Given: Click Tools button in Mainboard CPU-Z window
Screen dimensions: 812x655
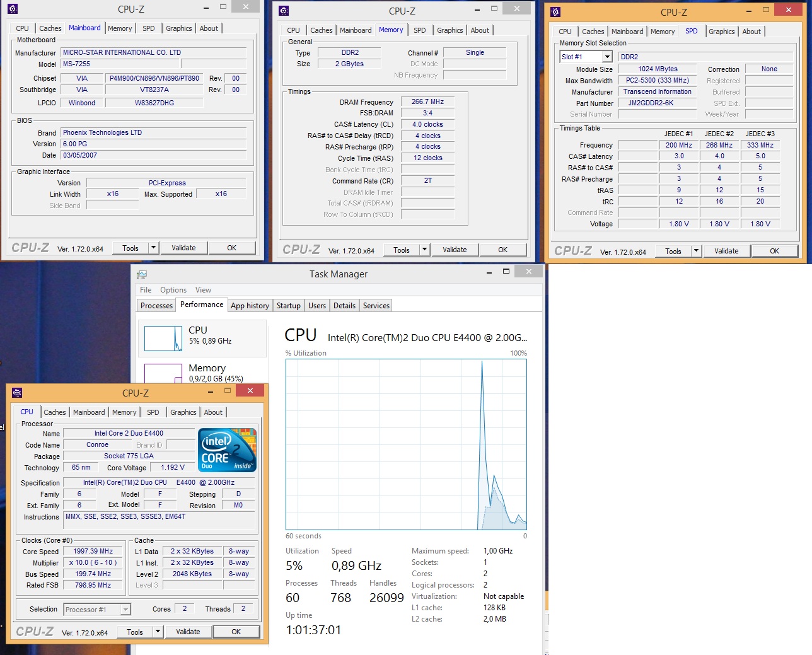Looking at the screenshot, I should click(x=130, y=248).
